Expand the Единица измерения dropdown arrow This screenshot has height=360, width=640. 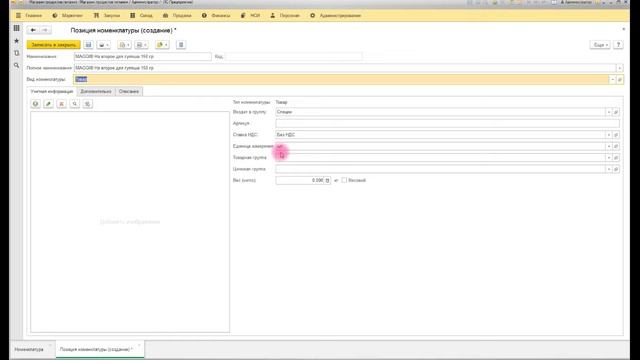click(609, 146)
